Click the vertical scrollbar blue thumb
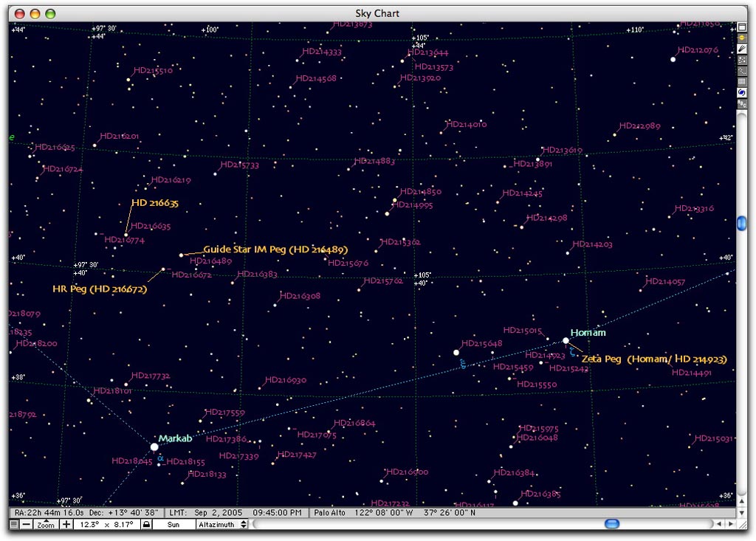The height and width of the screenshot is (541, 756). pyautogui.click(x=742, y=223)
